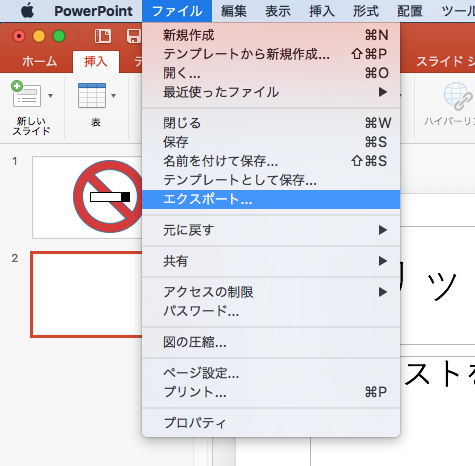
Task: Choose テンプレートから新規作成...
Action: point(271,54)
